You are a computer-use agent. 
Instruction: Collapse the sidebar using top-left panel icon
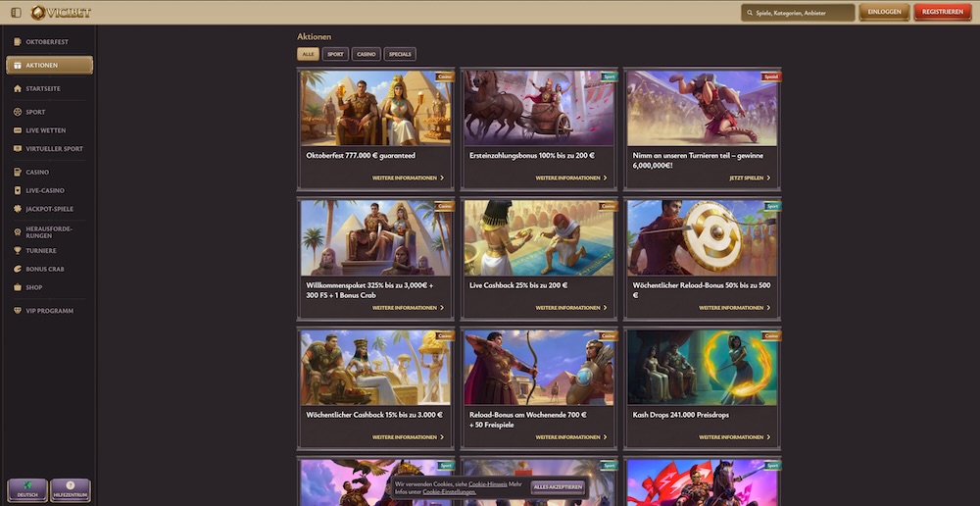[x=16, y=12]
